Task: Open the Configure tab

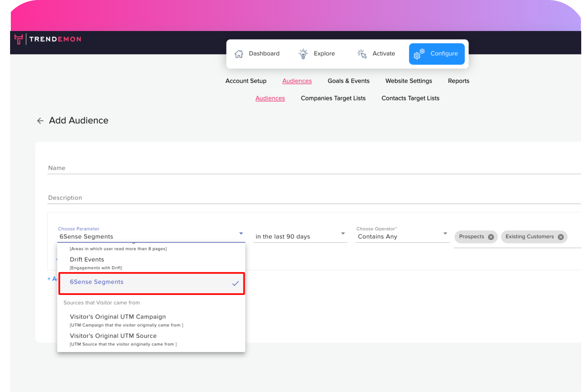Action: click(x=437, y=54)
